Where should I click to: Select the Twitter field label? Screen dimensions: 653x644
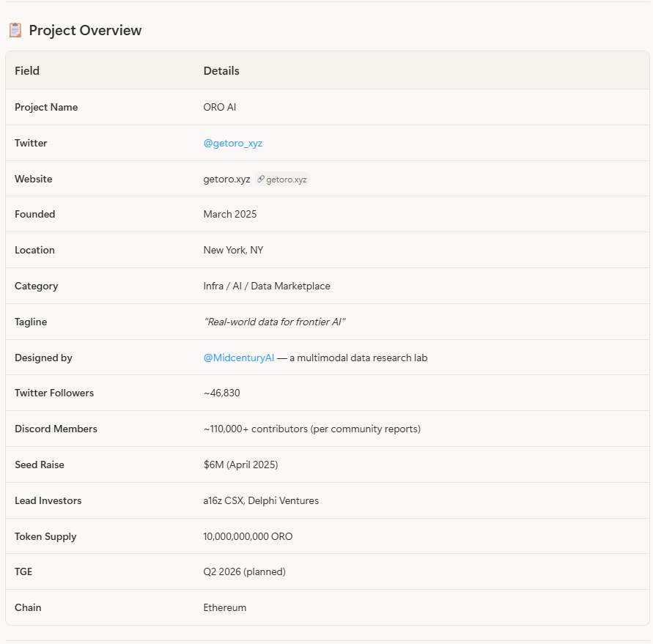pos(31,143)
